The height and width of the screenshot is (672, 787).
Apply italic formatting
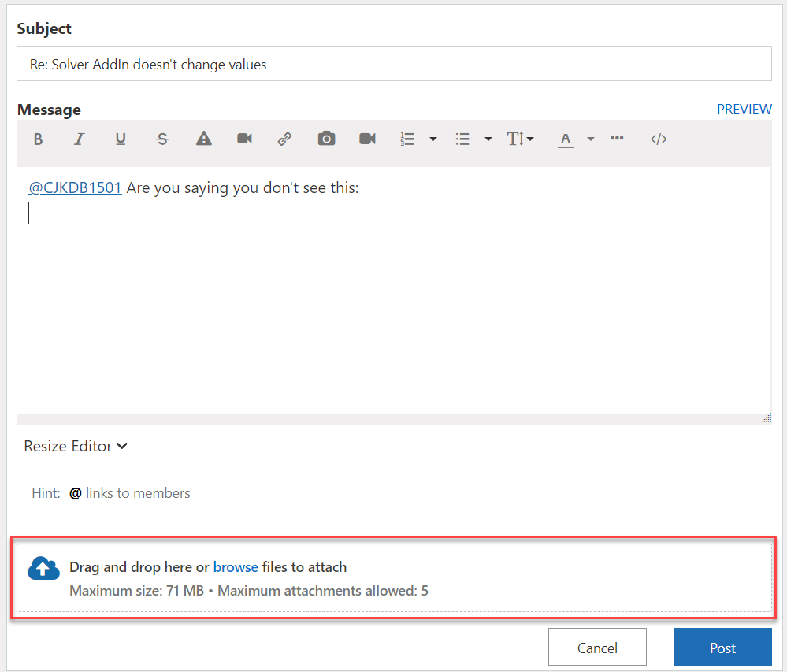79,139
